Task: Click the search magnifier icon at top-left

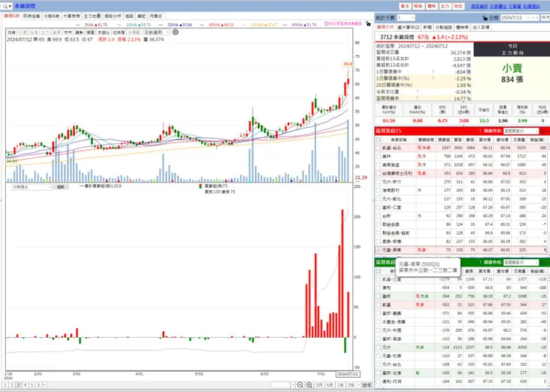Action: (4, 6)
